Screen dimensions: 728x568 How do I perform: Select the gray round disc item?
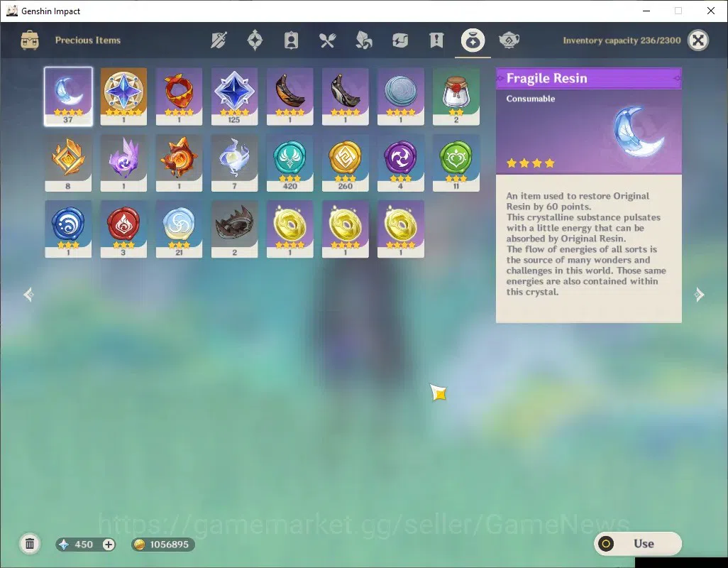tap(401, 96)
